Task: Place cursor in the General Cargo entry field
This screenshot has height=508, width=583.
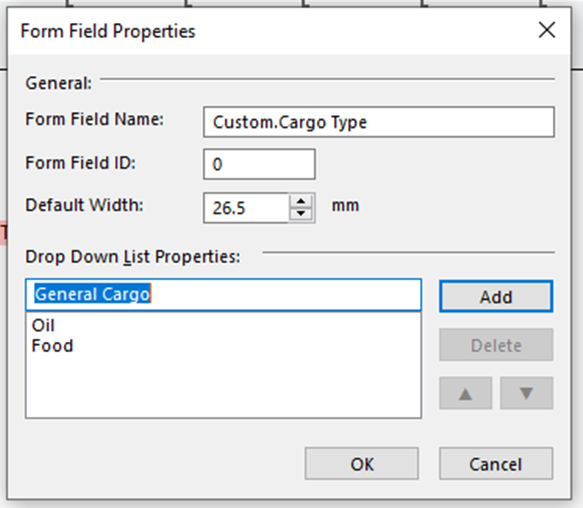Action: tap(223, 295)
